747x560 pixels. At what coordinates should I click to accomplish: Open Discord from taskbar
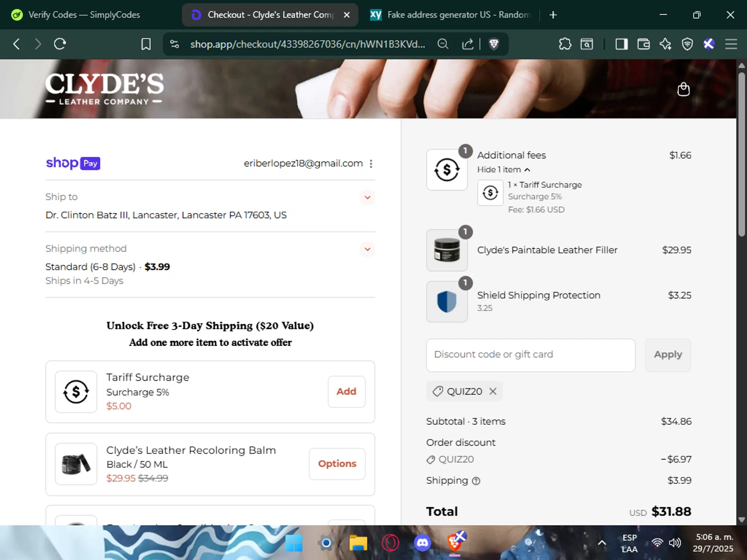422,543
